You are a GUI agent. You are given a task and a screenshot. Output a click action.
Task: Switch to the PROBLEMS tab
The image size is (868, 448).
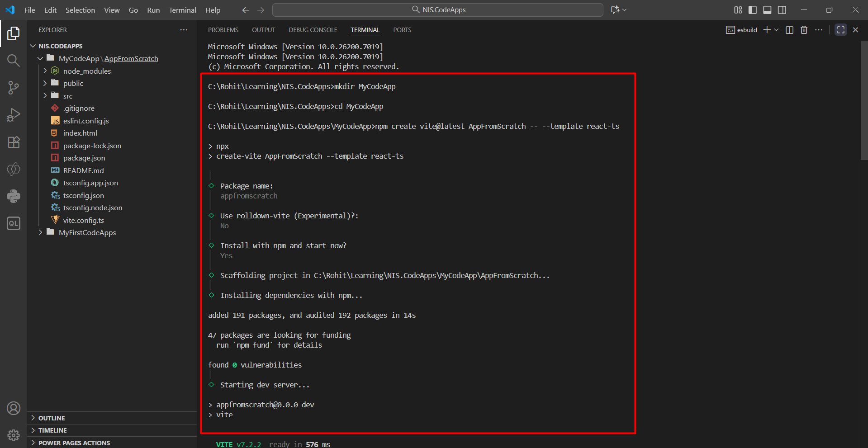(x=223, y=30)
